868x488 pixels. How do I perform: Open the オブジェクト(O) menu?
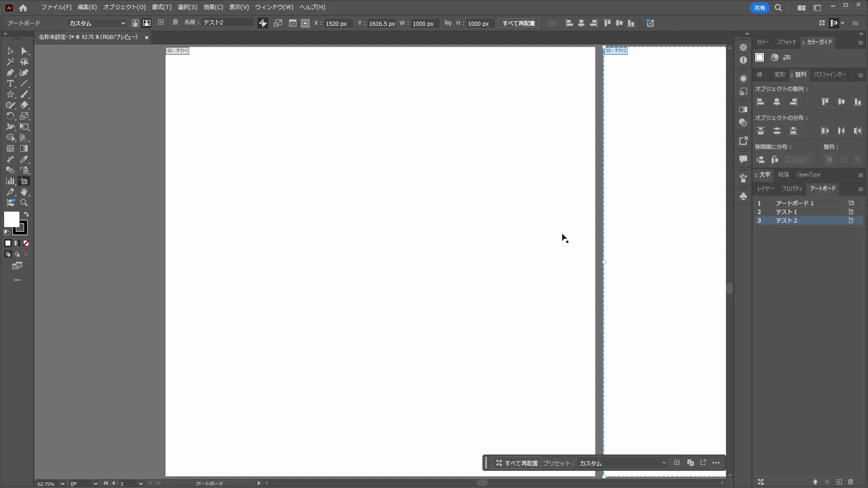click(x=124, y=7)
